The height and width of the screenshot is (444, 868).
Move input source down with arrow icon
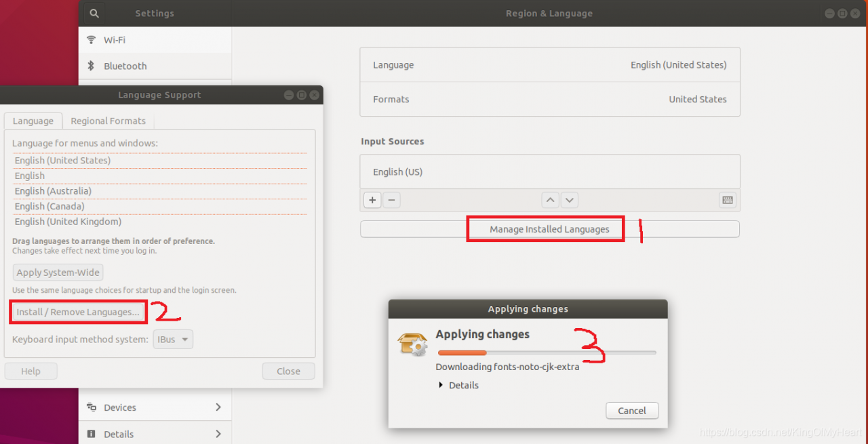coord(570,200)
